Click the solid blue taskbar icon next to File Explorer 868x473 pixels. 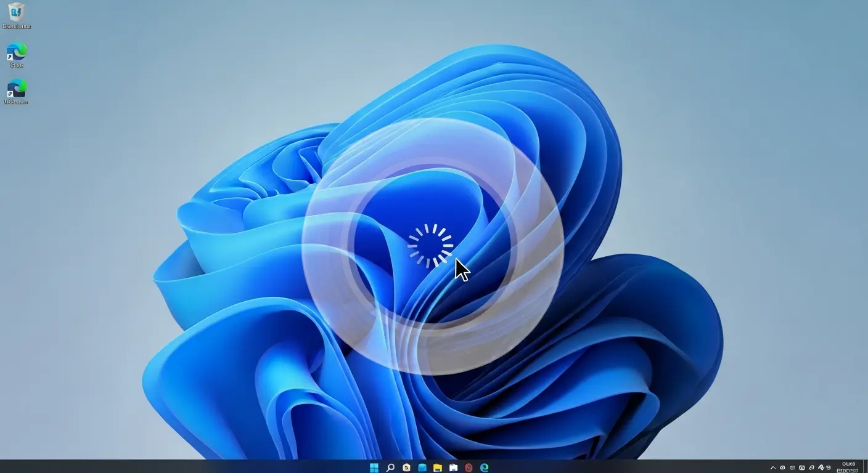(x=422, y=468)
